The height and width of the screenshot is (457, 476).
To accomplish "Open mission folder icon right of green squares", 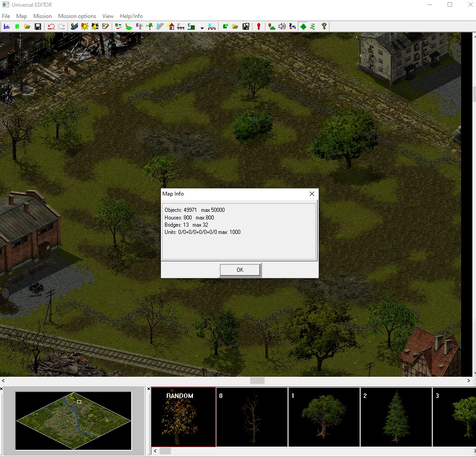I will [x=235, y=27].
